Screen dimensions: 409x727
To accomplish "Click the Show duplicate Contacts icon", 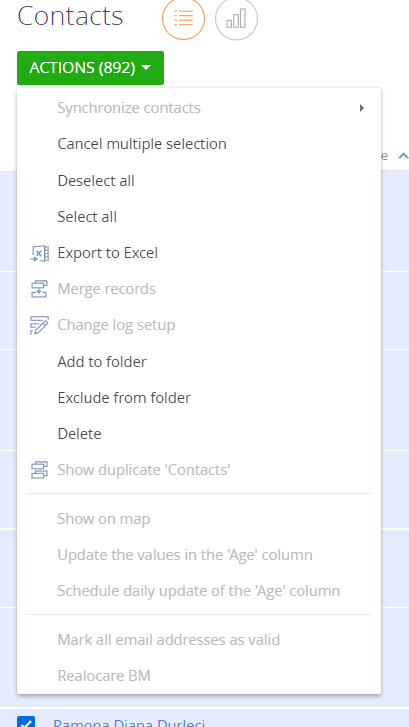I will (39, 470).
